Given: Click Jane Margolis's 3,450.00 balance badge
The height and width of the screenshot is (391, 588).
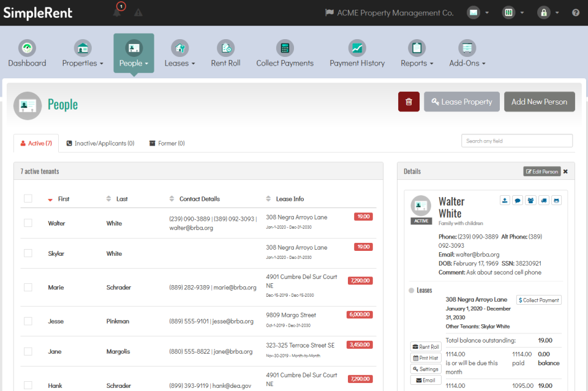Looking at the screenshot, I should 360,344.
